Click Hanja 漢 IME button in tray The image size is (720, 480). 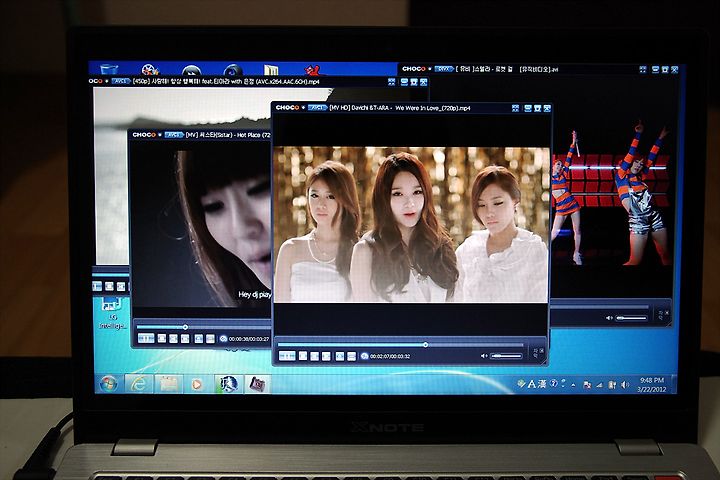[542, 384]
